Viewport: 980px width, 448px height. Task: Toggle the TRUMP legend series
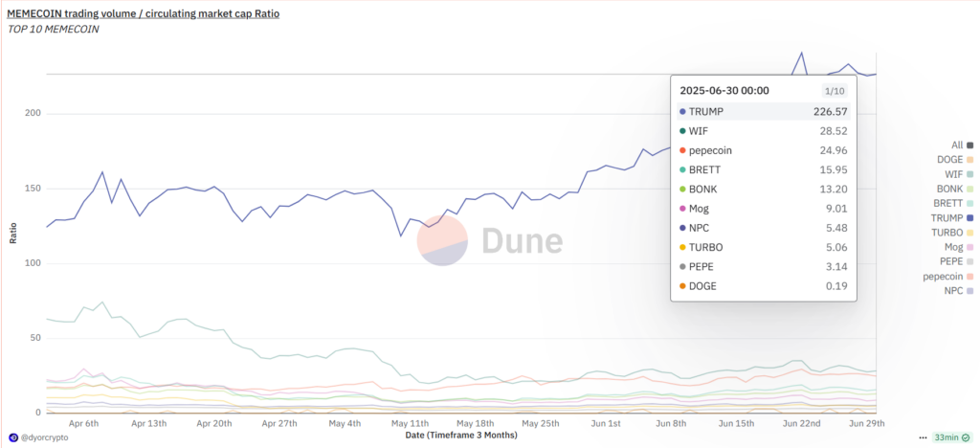click(x=952, y=218)
